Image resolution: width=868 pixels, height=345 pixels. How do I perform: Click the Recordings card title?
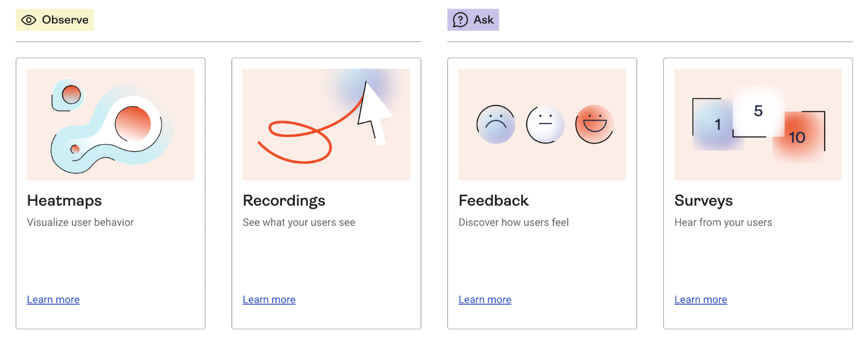click(x=284, y=200)
